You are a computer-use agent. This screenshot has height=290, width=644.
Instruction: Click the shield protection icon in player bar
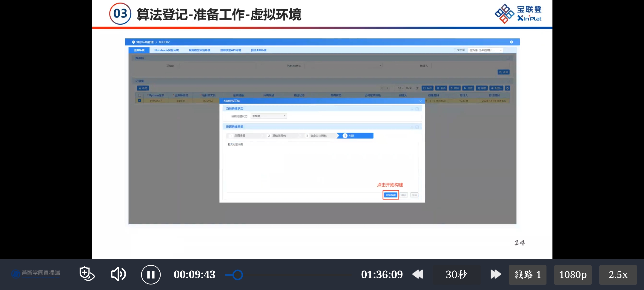tap(86, 274)
